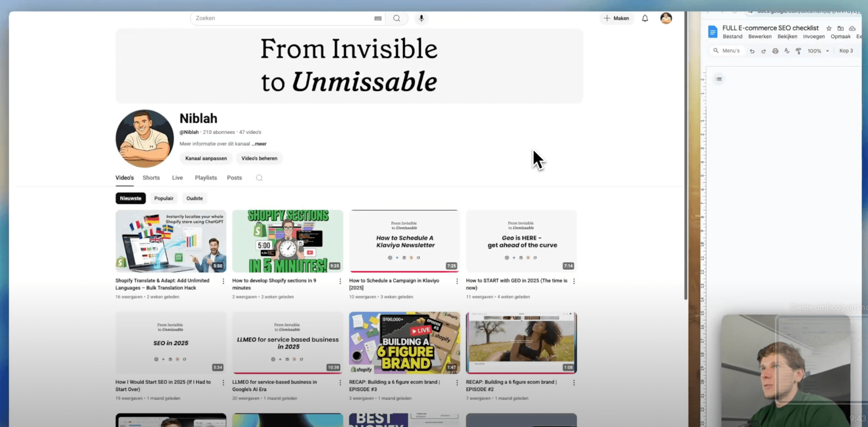The height and width of the screenshot is (427, 868).
Task: Switch to the Live tab
Action: click(x=177, y=178)
